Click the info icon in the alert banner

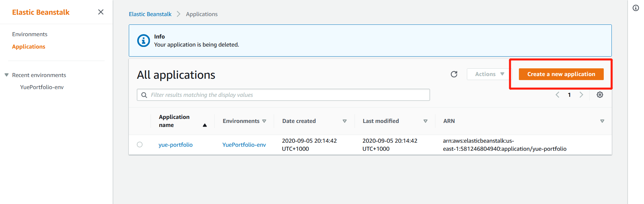click(144, 41)
